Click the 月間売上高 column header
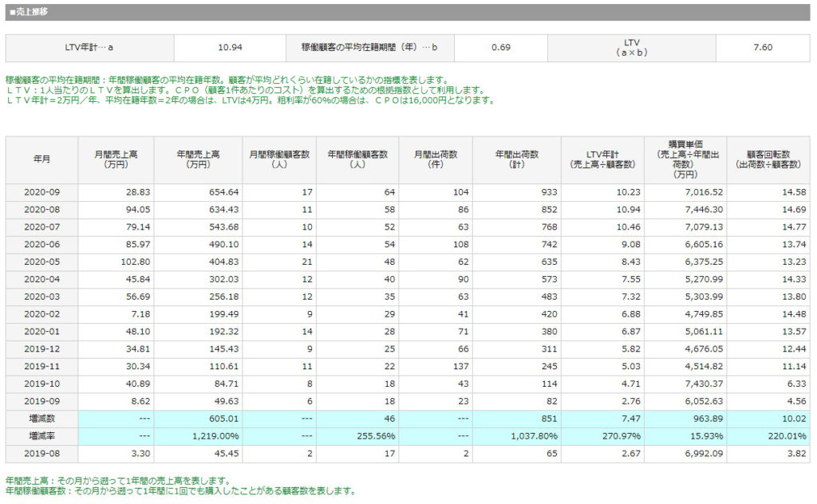The image size is (817, 504). pyautogui.click(x=116, y=159)
